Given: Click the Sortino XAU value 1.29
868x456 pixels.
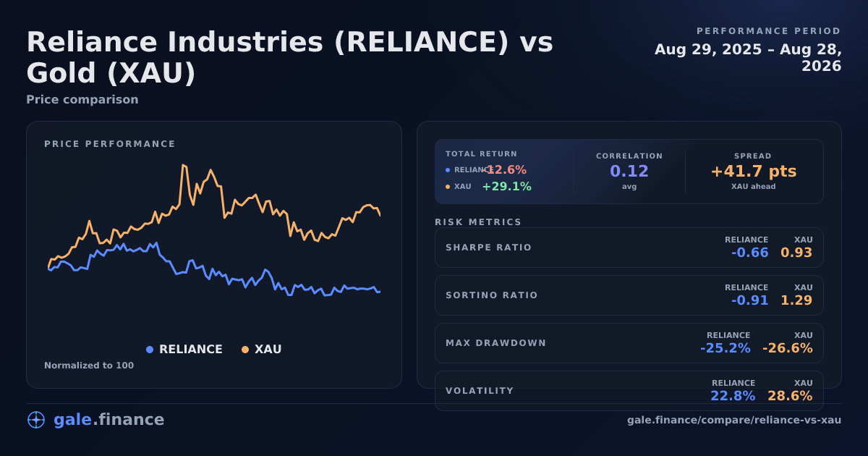Looking at the screenshot, I should coord(796,300).
